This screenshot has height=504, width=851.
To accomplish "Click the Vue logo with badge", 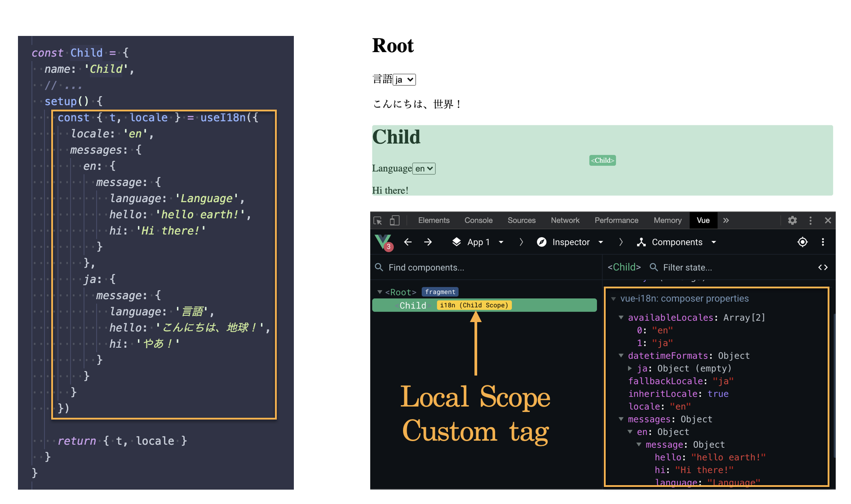I will 383,242.
